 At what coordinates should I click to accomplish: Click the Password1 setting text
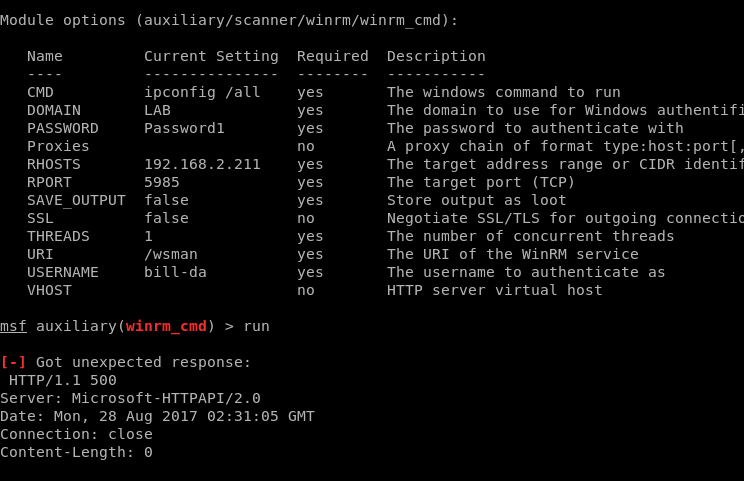[184, 129]
